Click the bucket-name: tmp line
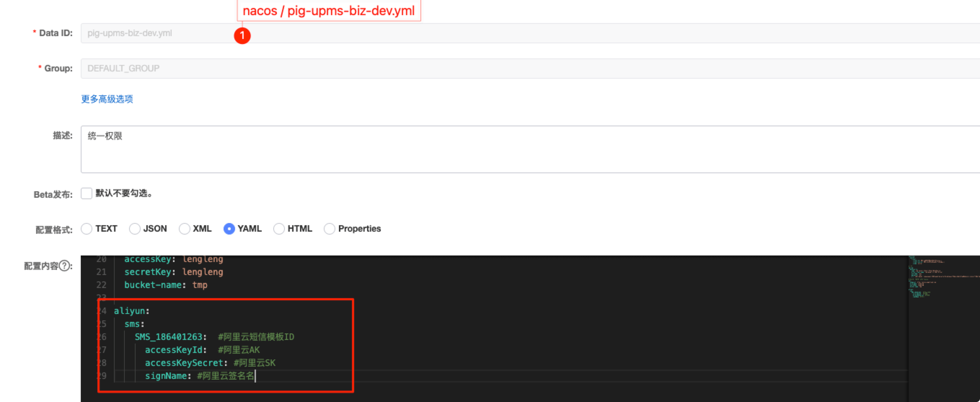The height and width of the screenshot is (402, 980). tap(166, 285)
